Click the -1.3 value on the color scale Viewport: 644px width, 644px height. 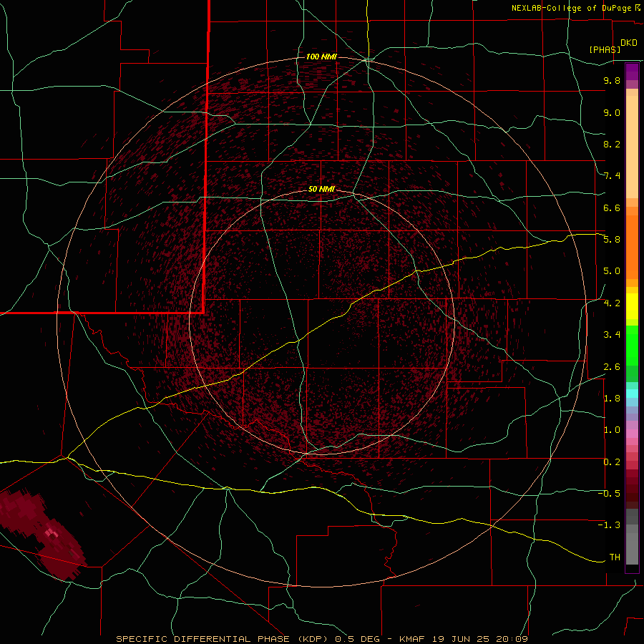click(x=609, y=525)
